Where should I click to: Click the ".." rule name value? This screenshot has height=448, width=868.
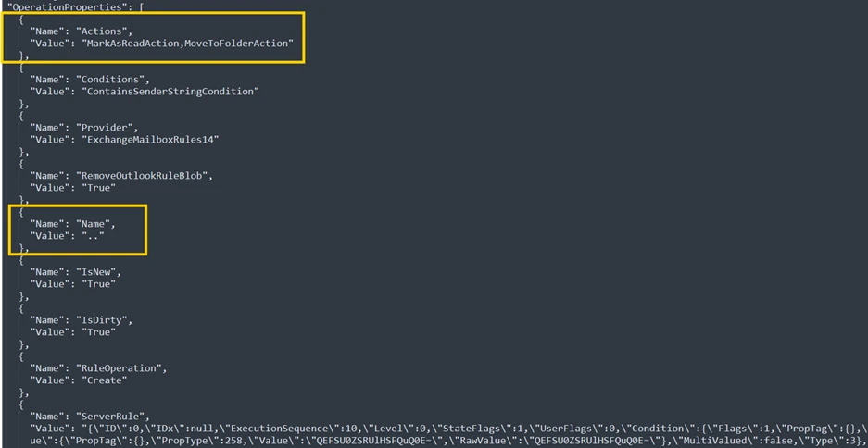click(x=93, y=235)
